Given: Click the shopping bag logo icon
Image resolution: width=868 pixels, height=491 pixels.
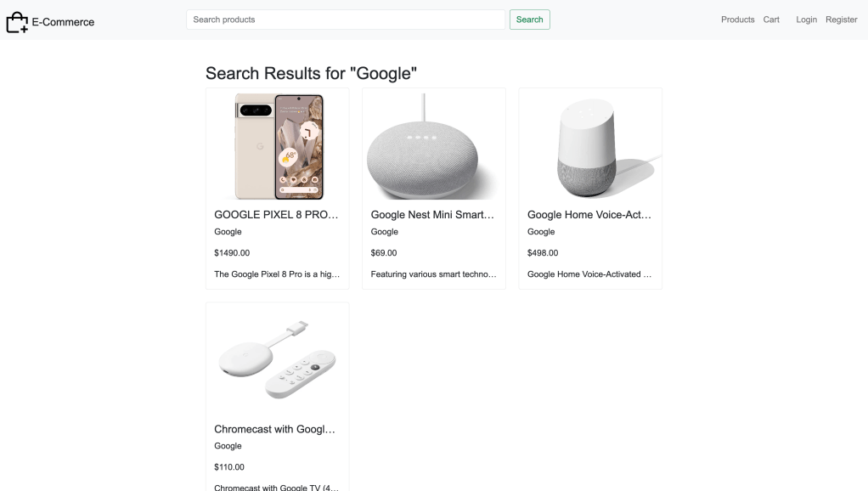Looking at the screenshot, I should 17,22.
